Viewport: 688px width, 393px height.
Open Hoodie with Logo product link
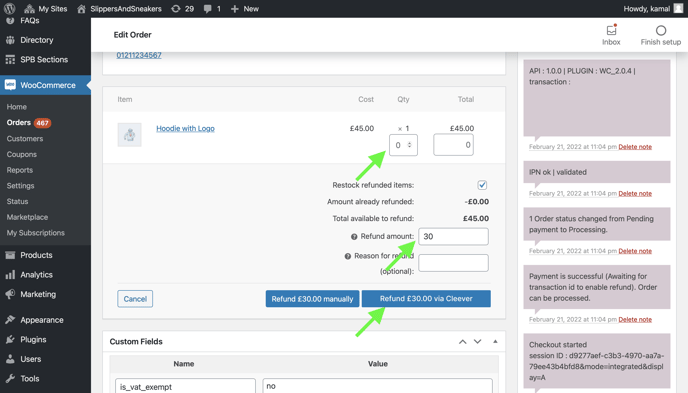point(185,129)
